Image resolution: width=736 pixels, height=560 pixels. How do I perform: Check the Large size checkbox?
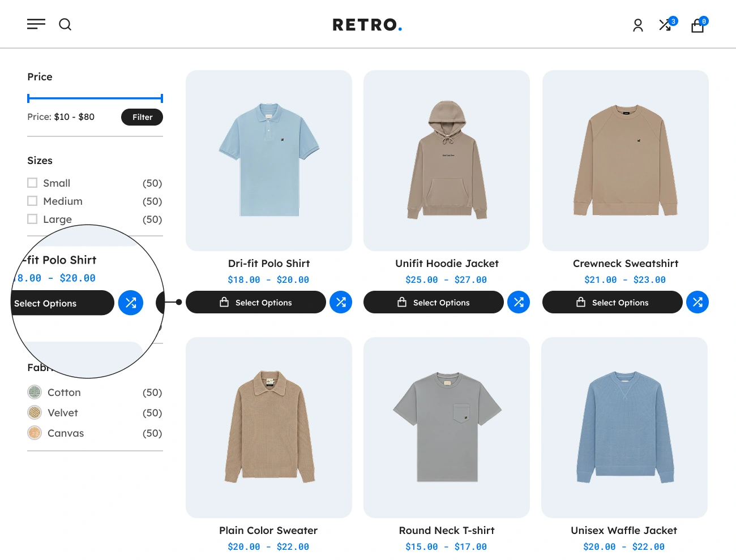[32, 219]
